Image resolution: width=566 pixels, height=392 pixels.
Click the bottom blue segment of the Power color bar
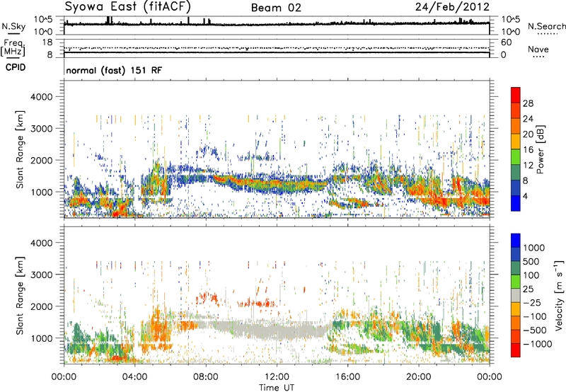tap(516, 203)
